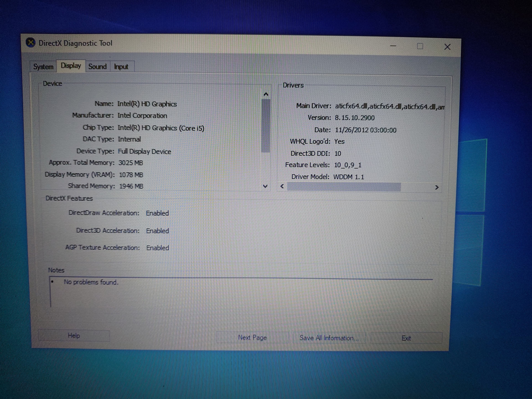532x399 pixels.
Task: Click the 'Intel(R) HD Graphics' name value
Action: tap(147, 104)
